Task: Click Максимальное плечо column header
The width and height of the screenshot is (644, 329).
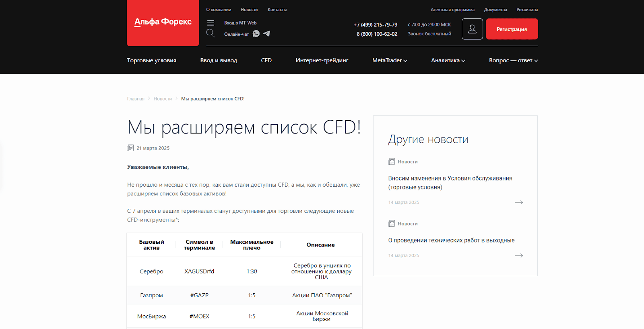Action: (252, 245)
